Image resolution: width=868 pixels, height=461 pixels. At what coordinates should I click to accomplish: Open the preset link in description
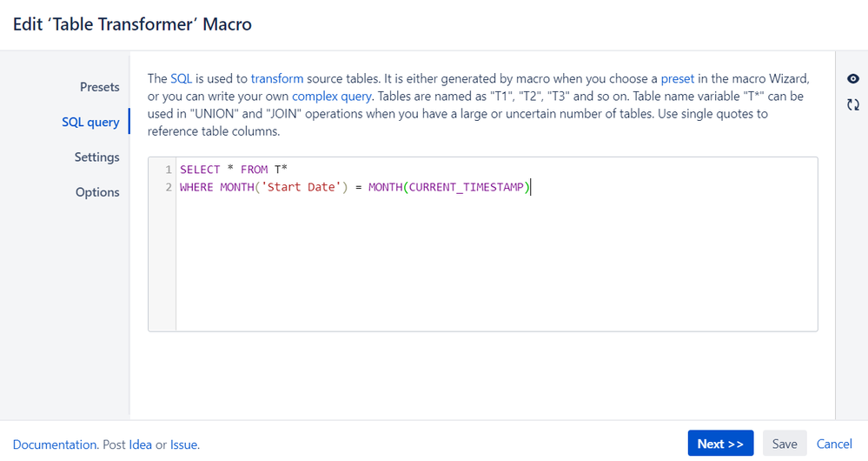[x=677, y=78]
